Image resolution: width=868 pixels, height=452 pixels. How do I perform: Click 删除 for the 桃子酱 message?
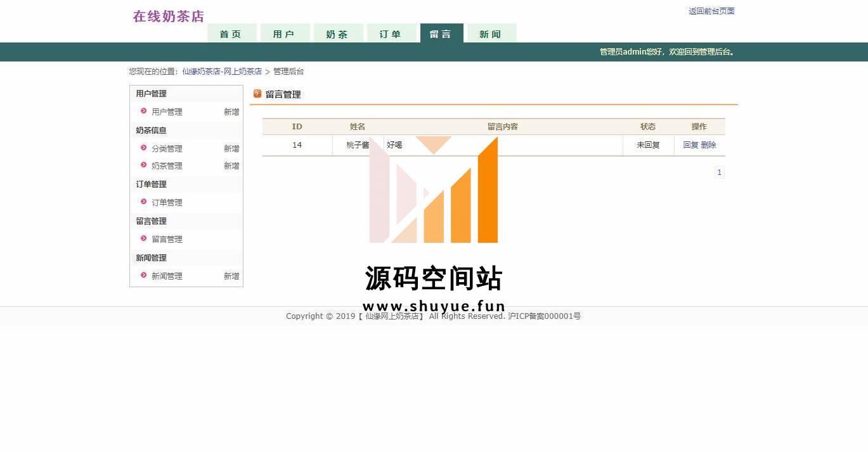pyautogui.click(x=709, y=145)
